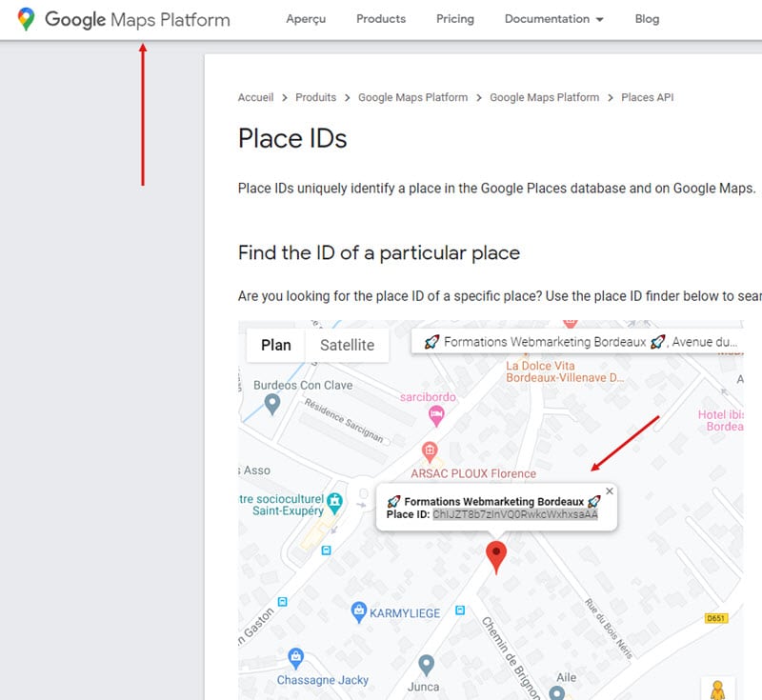The image size is (762, 700).
Task: Click the Place IDs page heading
Action: coord(292,138)
